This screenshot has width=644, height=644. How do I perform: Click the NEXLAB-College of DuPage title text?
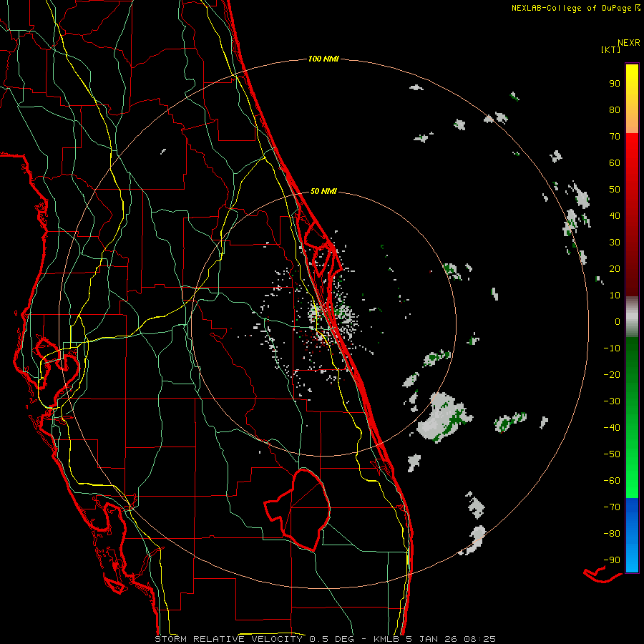coord(575,8)
